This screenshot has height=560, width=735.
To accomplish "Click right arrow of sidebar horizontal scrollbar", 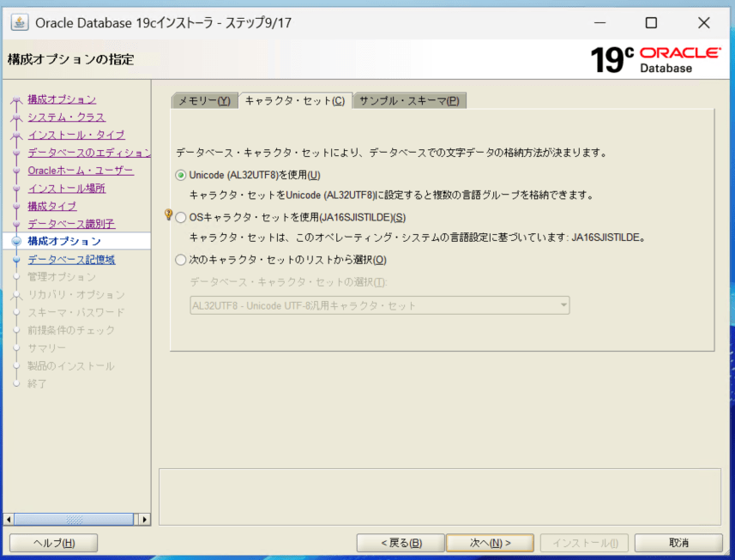I will point(144,519).
